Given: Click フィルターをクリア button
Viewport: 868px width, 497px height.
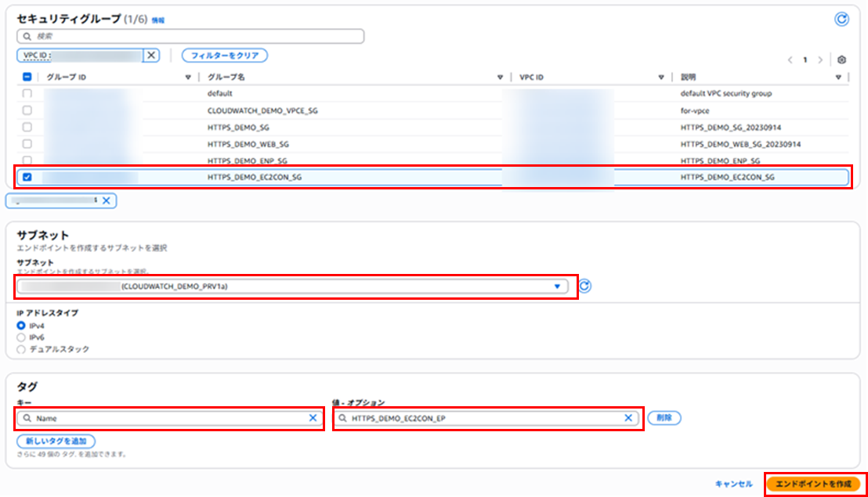Looking at the screenshot, I should click(225, 56).
